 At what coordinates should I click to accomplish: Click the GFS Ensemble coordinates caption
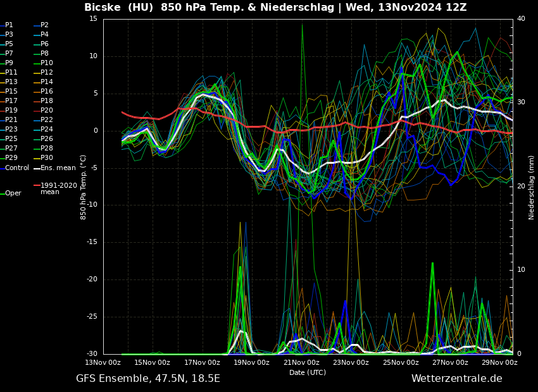click(148, 379)
